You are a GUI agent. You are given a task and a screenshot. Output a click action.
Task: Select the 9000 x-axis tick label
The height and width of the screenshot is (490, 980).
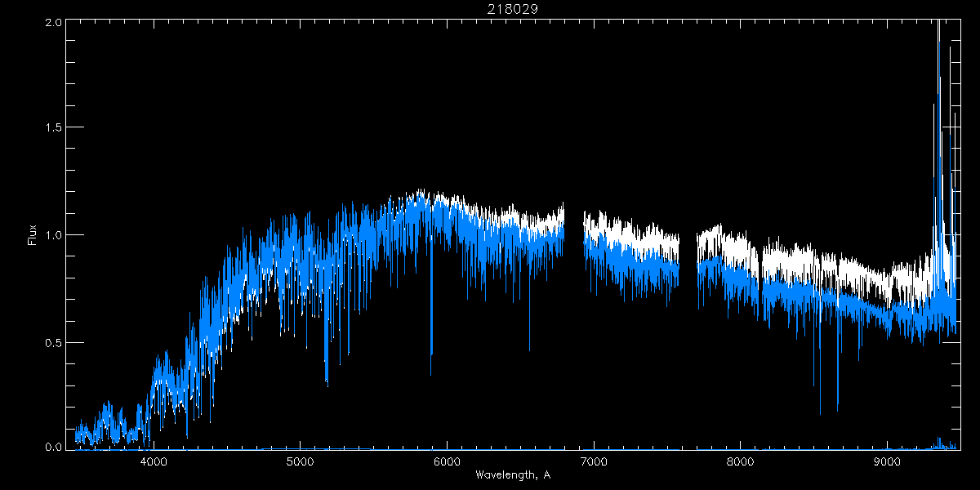coord(887,460)
